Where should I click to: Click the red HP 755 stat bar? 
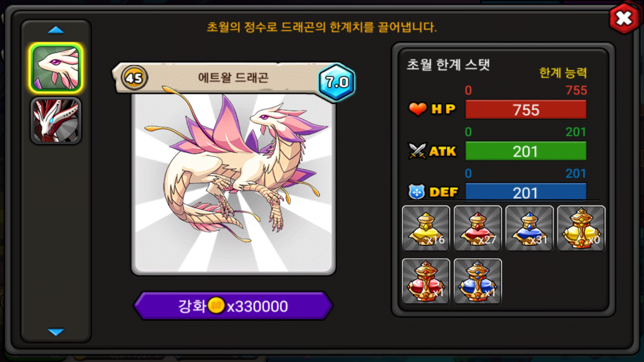[526, 110]
